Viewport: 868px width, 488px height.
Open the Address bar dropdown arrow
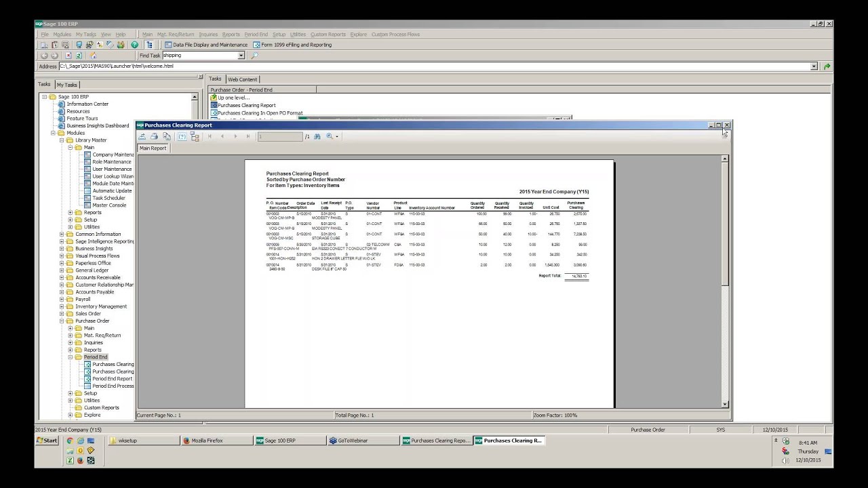814,66
